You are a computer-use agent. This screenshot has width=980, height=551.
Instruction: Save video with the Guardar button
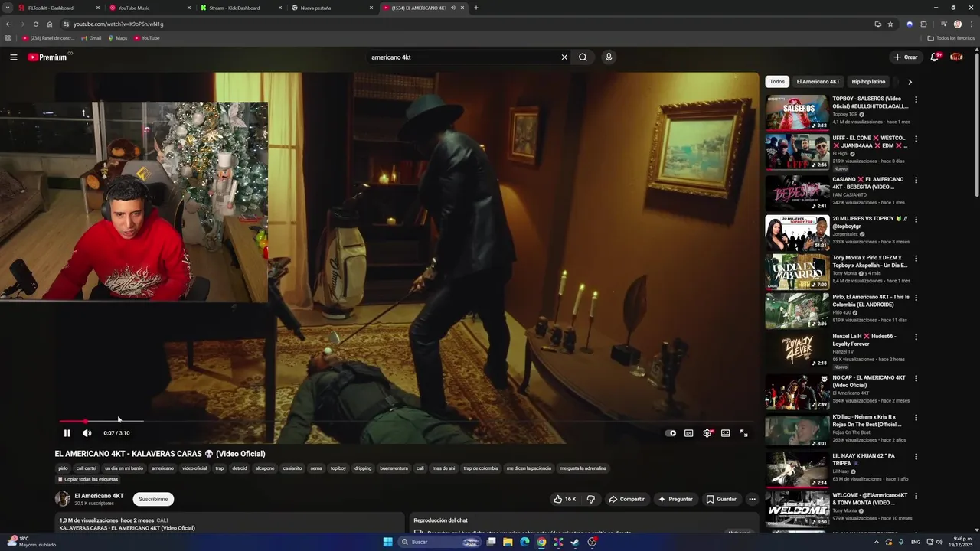click(721, 499)
